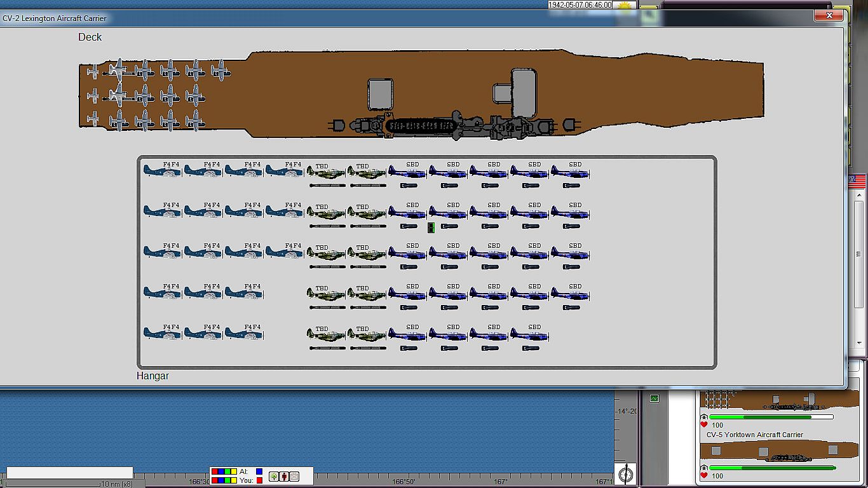Click the torpedo under first top-row TBD
This screenshot has width=868, height=488.
coord(328,186)
